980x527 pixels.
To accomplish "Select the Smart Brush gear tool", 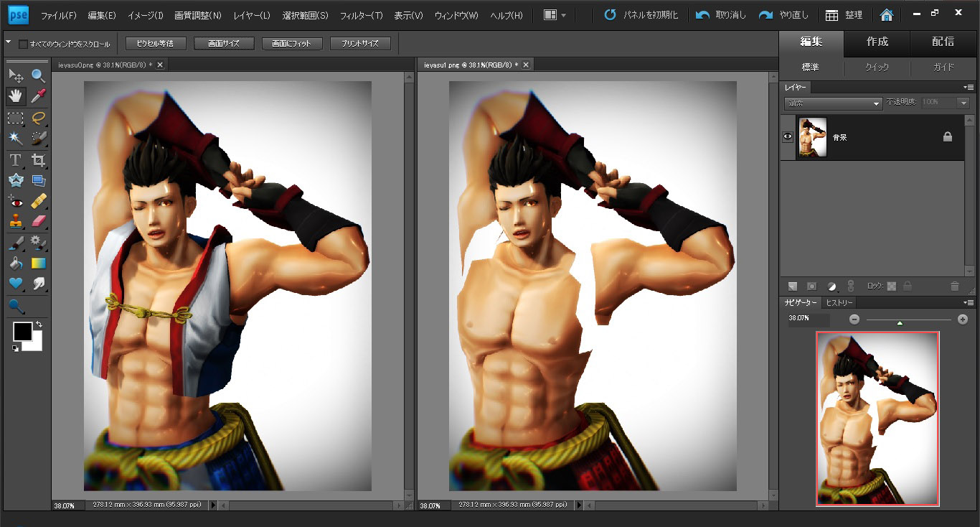I will tap(38, 243).
